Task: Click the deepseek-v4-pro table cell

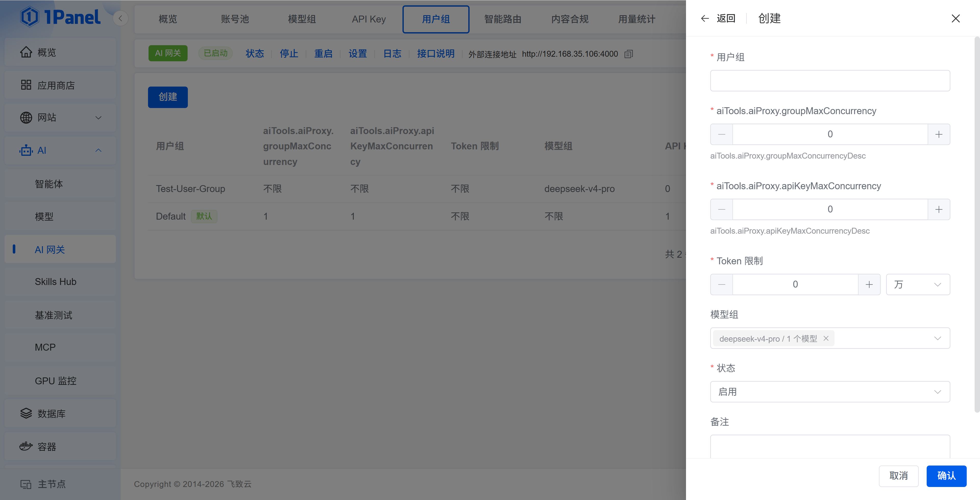Action: (x=579, y=188)
